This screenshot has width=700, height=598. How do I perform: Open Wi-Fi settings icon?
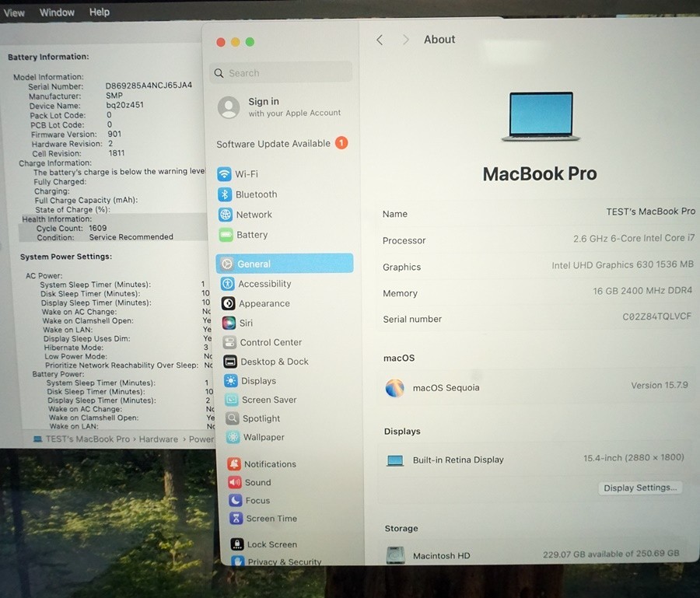[x=225, y=173]
